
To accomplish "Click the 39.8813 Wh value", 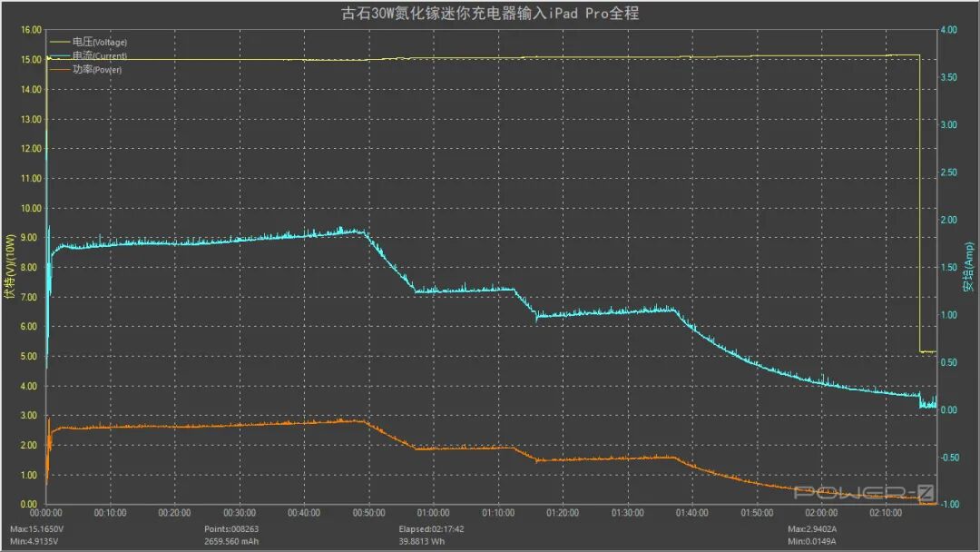I will (x=422, y=541).
